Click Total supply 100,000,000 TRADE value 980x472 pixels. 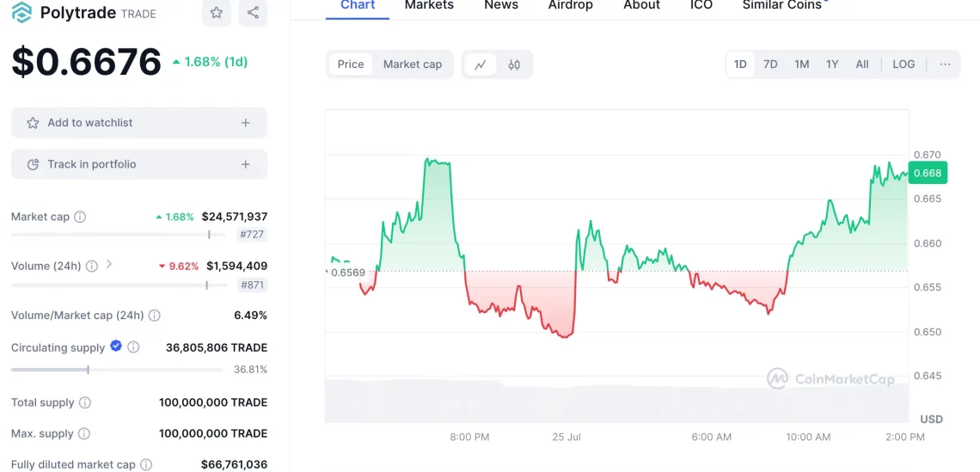click(x=213, y=402)
